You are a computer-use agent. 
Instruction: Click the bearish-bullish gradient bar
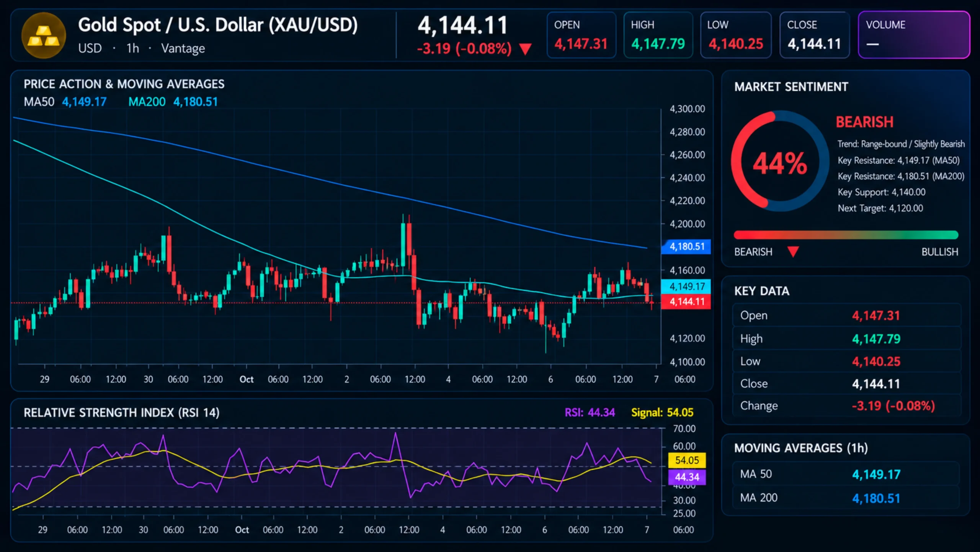pyautogui.click(x=846, y=235)
